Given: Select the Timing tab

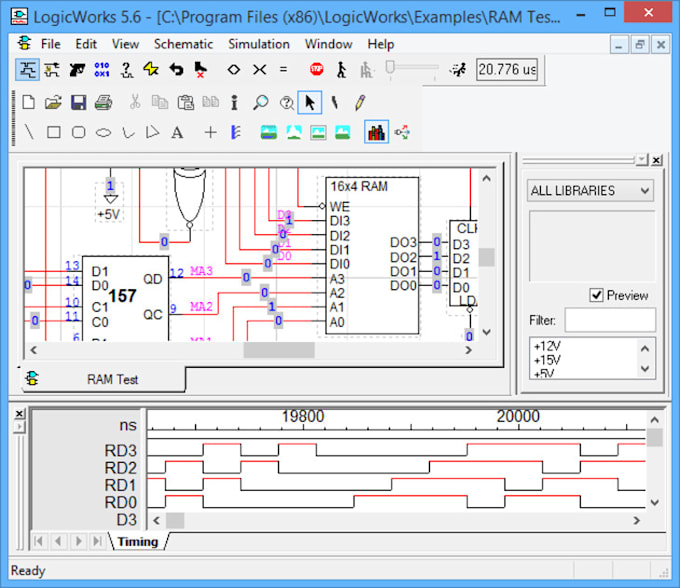Looking at the screenshot, I should pyautogui.click(x=138, y=542).
